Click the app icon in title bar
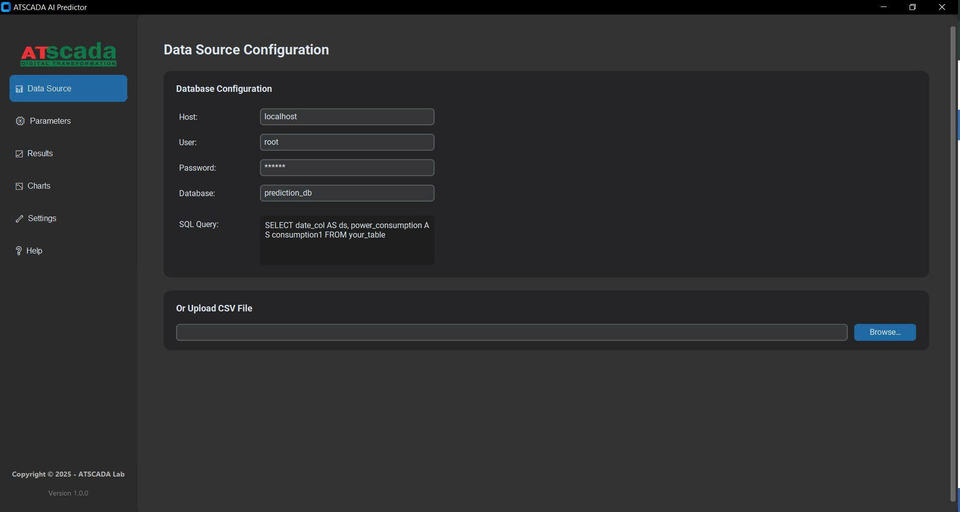This screenshot has height=512, width=960. pos(7,7)
